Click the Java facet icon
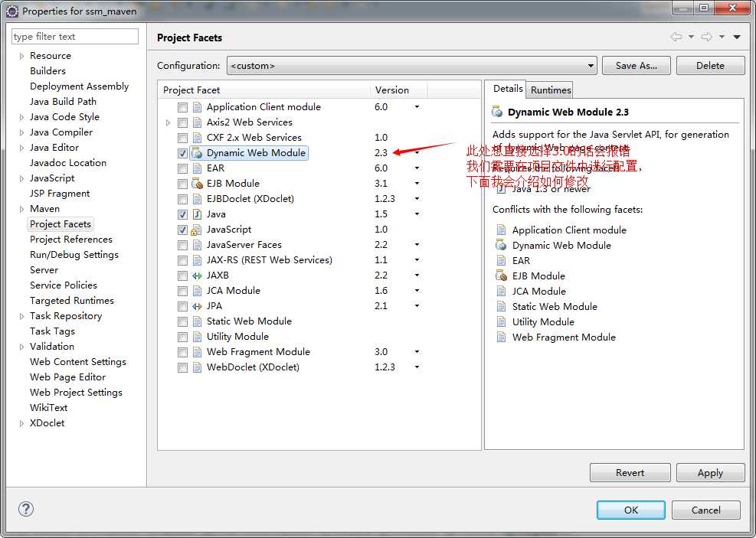This screenshot has height=538, width=756. 197,214
